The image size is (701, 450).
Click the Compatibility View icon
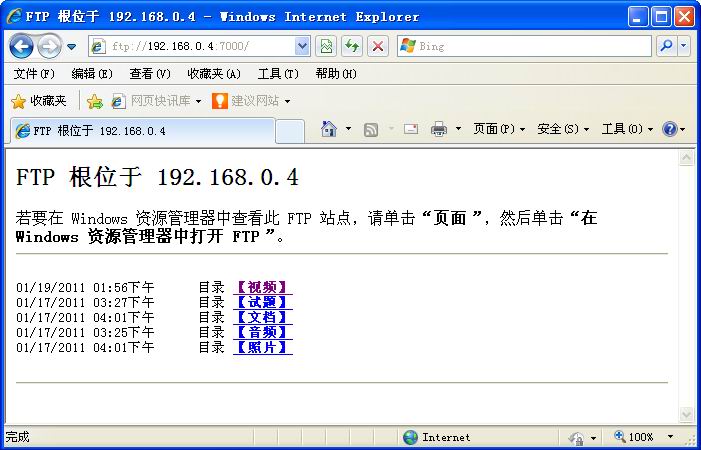point(326,46)
